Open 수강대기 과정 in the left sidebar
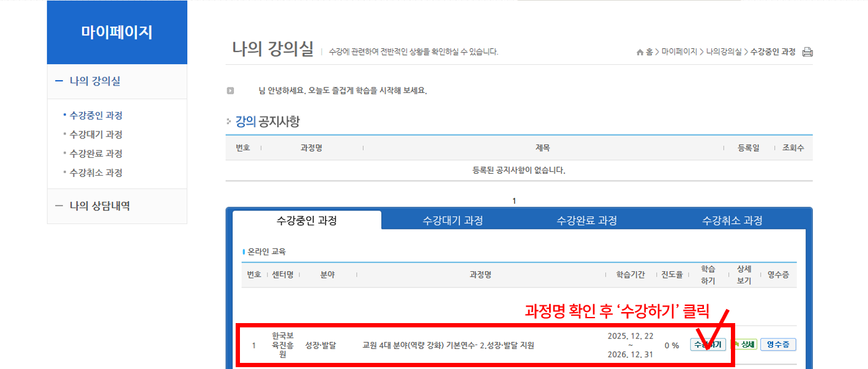Viewport: 868px width, 369px height. coord(96,135)
